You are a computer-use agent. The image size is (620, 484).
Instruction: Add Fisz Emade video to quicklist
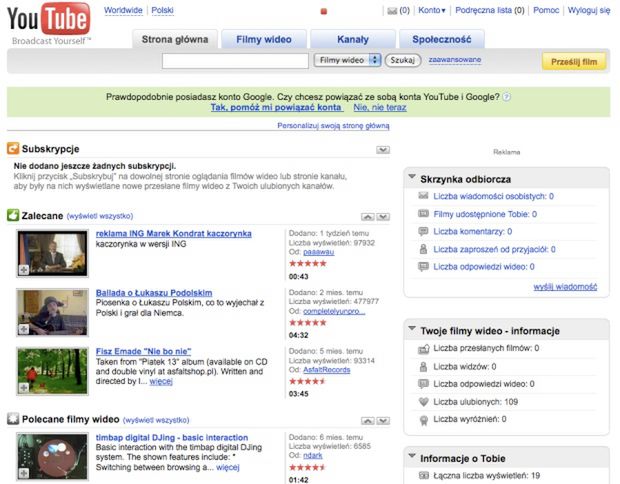[x=24, y=388]
